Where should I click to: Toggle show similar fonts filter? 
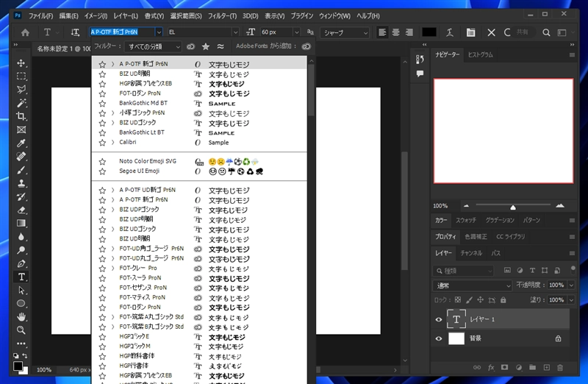point(220,46)
